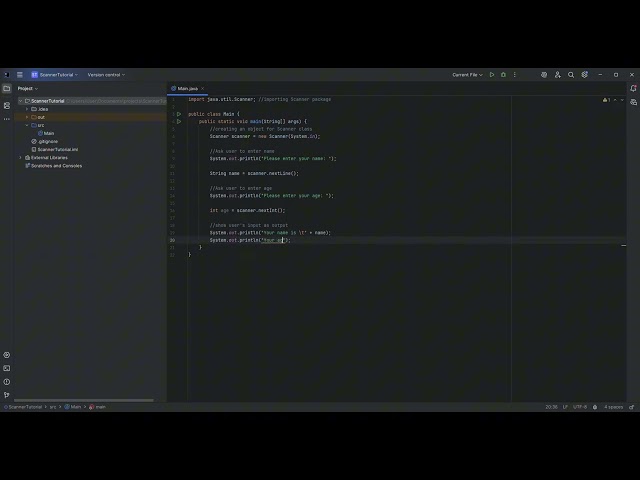Image resolution: width=640 pixels, height=480 pixels.
Task: Click on the int age = scanner.nextInt() line
Action: [x=247, y=211]
